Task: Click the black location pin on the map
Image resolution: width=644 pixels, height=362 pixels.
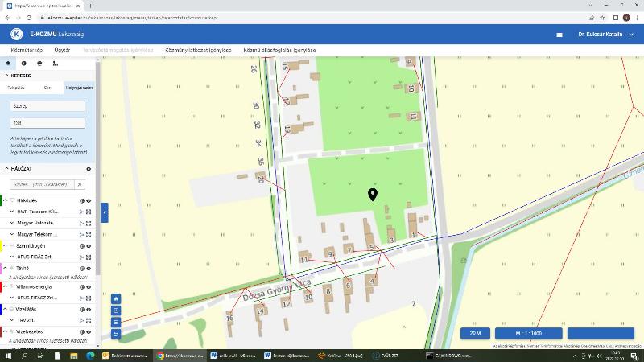Action: 373,195
